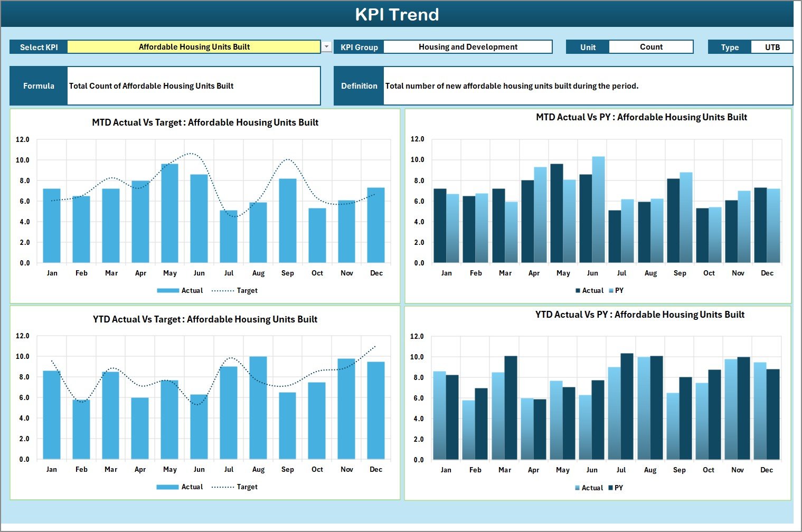
Task: Click the Formula label cell
Action: point(37,85)
